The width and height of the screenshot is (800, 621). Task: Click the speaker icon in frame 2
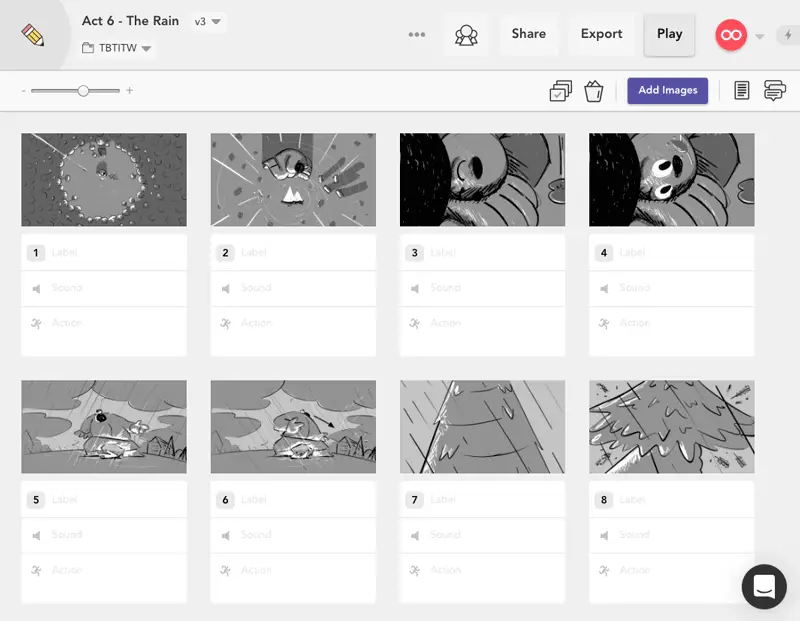(226, 289)
